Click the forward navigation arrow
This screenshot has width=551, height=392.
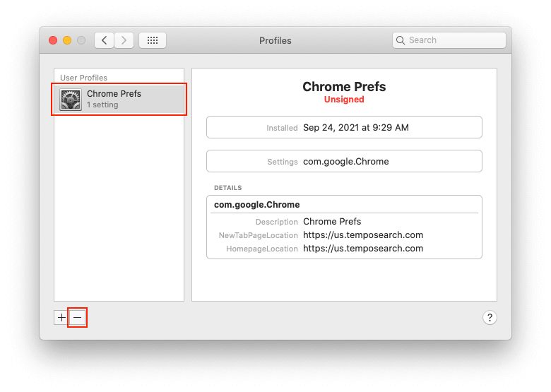click(x=124, y=40)
